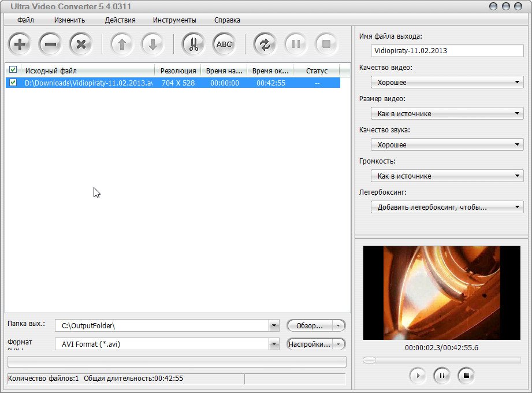
Task: Click the 00:00:00 start time cell
Action: point(225,83)
